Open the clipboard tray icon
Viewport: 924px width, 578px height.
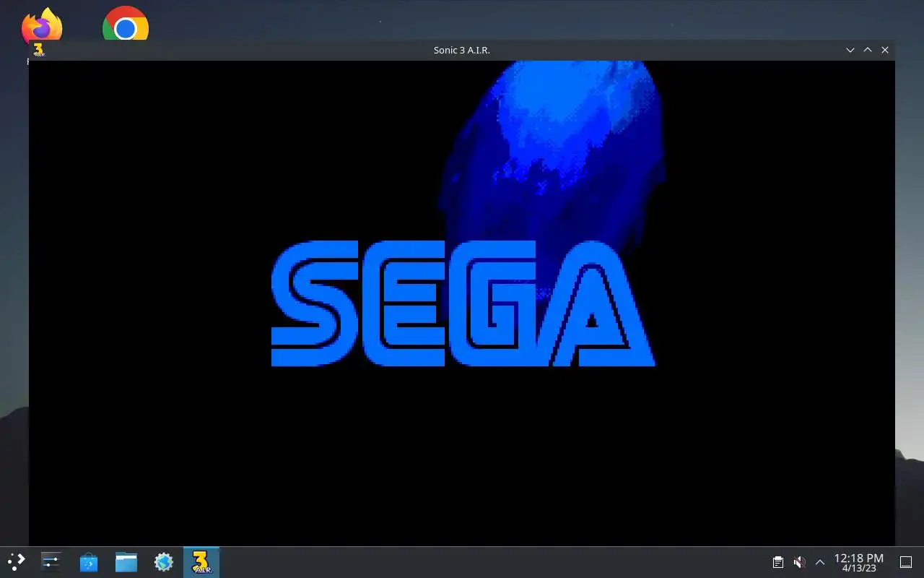click(778, 562)
